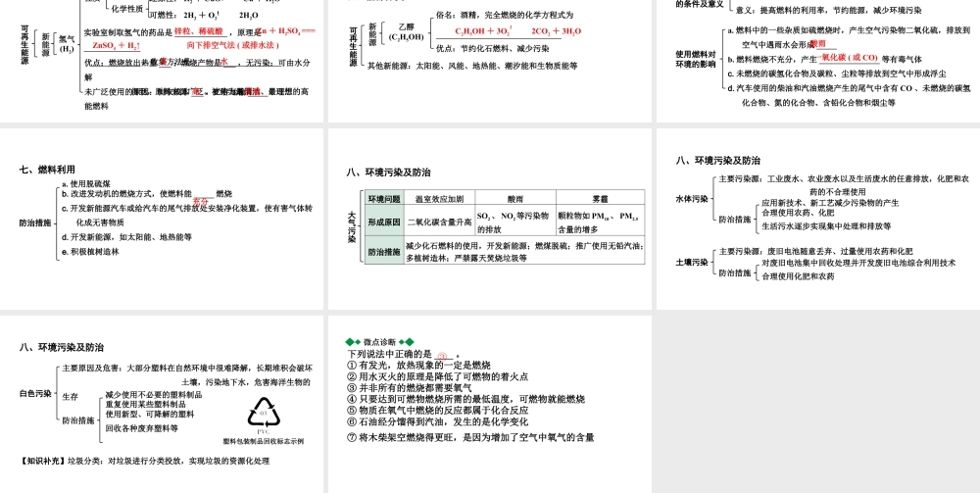Click the cell "SO₂、NO₂等污染物的排放"

515,222
